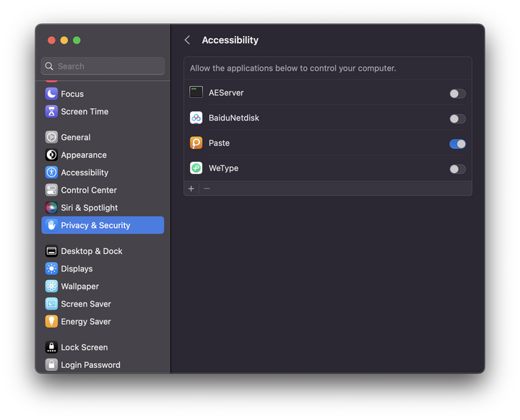Open Login Password label in sidebar
Image resolution: width=520 pixels, height=420 pixels.
(x=90, y=364)
